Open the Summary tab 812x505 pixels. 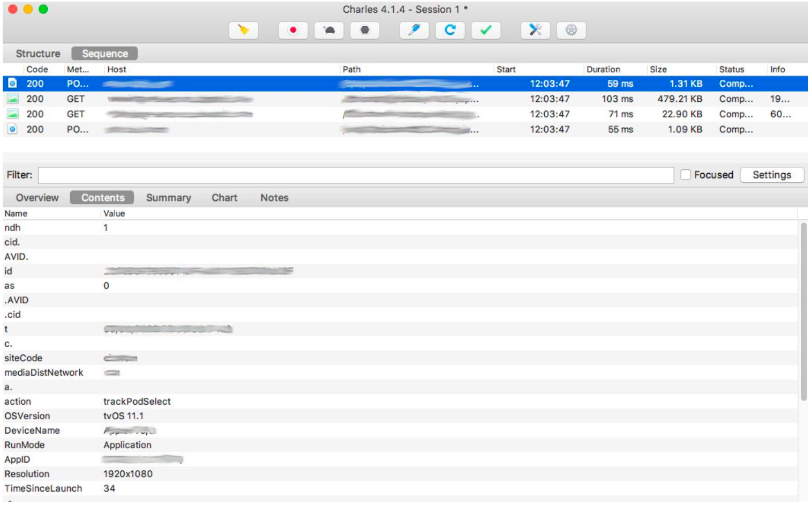point(168,197)
